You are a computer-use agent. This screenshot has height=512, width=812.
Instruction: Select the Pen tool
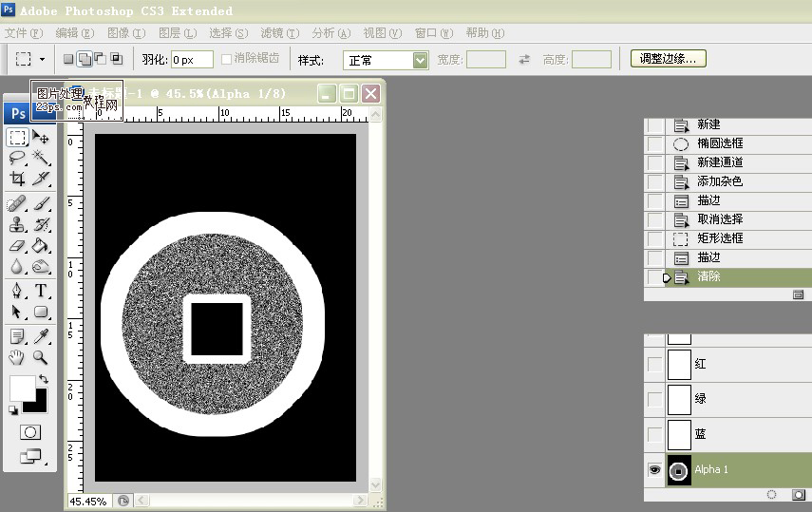click(17, 291)
